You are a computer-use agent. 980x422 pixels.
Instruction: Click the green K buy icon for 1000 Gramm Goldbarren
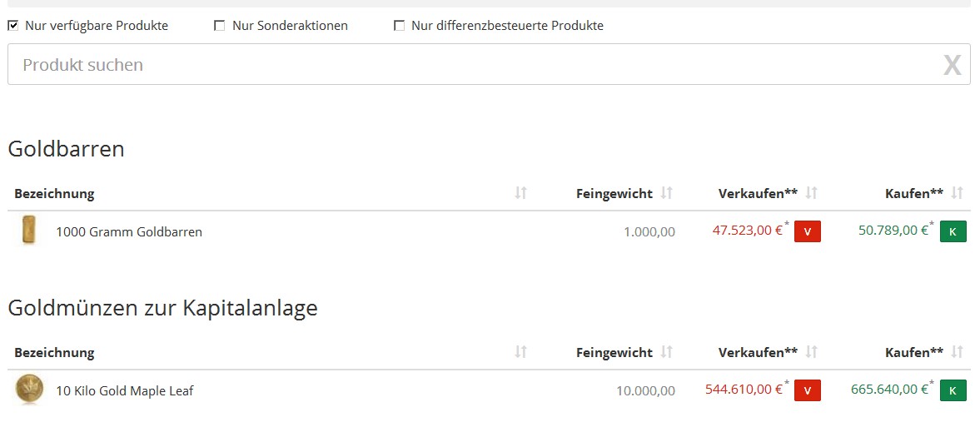click(x=953, y=231)
